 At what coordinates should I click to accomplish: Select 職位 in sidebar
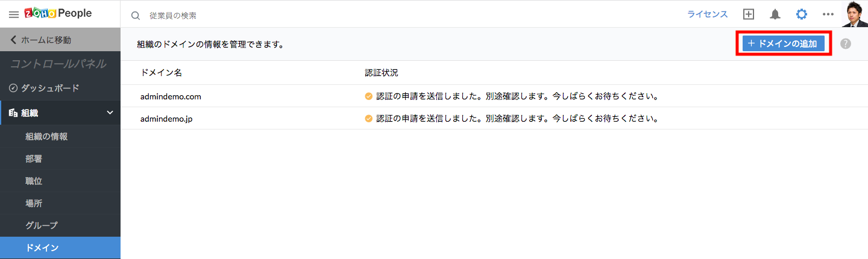point(34,181)
